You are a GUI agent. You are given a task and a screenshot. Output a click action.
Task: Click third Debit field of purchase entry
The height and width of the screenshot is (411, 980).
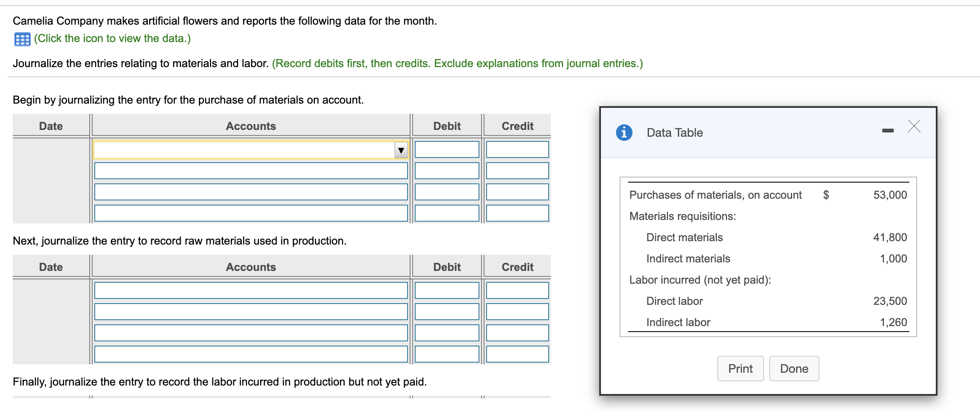pos(447,192)
